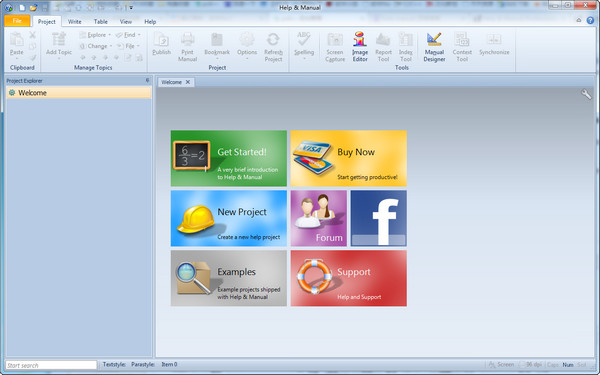Click the blue help question mark icon
600x375 pixels.
(590, 21)
